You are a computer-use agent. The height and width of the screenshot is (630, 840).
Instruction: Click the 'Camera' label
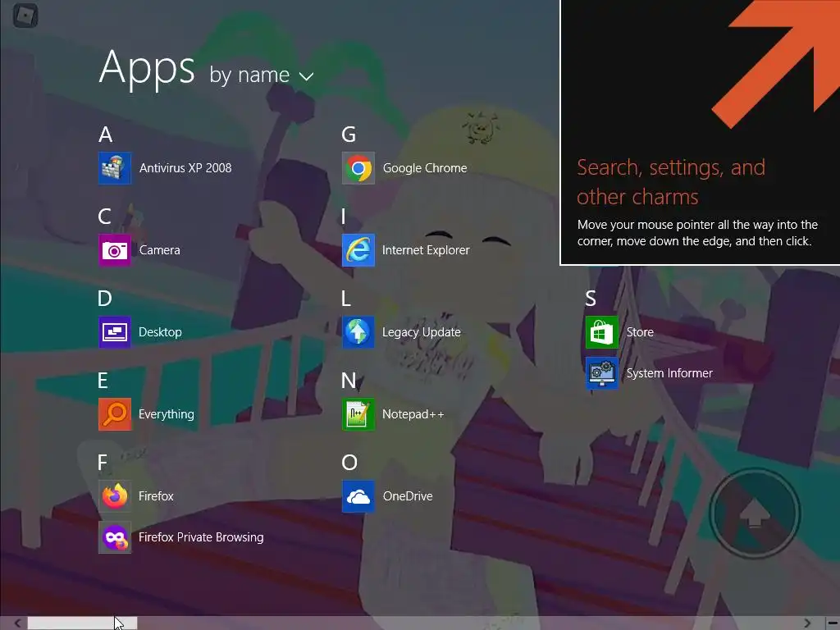(x=160, y=249)
